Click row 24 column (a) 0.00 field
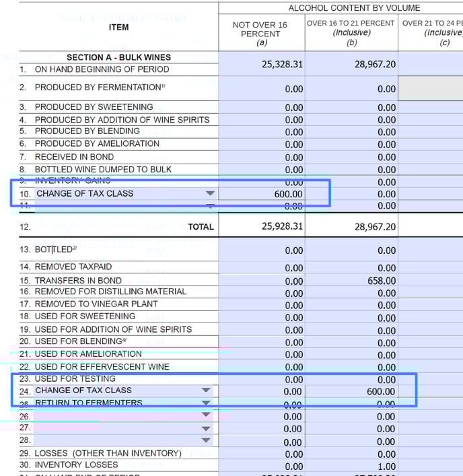463x476 pixels. pos(262,391)
